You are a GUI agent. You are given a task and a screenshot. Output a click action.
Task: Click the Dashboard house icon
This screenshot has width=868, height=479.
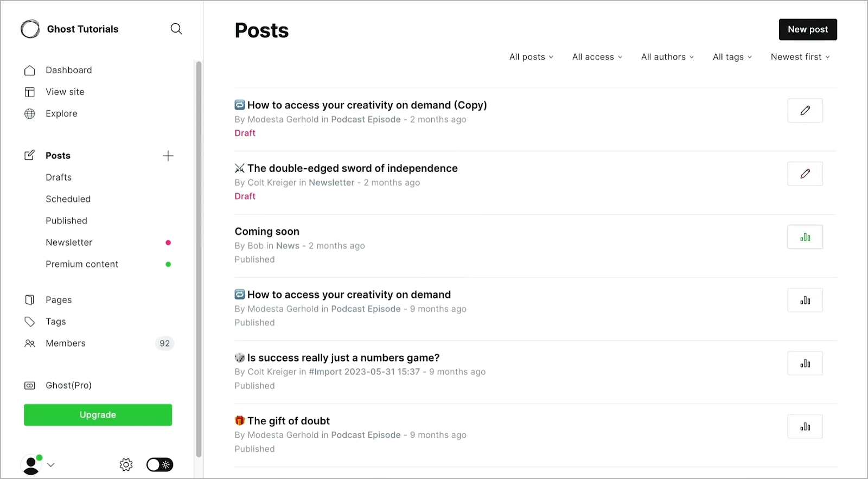point(30,71)
